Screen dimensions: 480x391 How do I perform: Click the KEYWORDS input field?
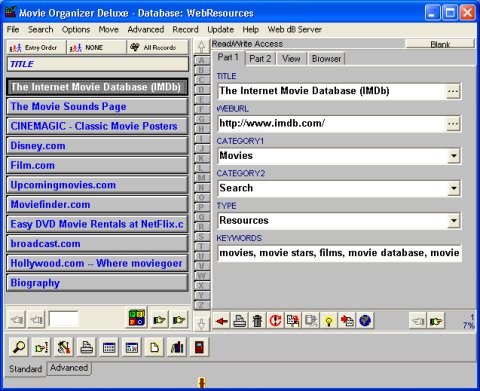tap(339, 253)
